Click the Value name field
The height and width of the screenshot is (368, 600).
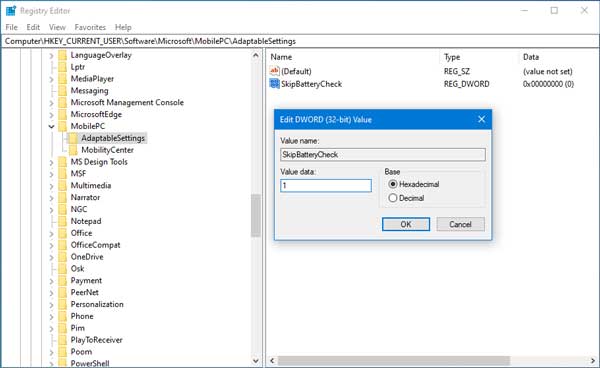tap(383, 155)
